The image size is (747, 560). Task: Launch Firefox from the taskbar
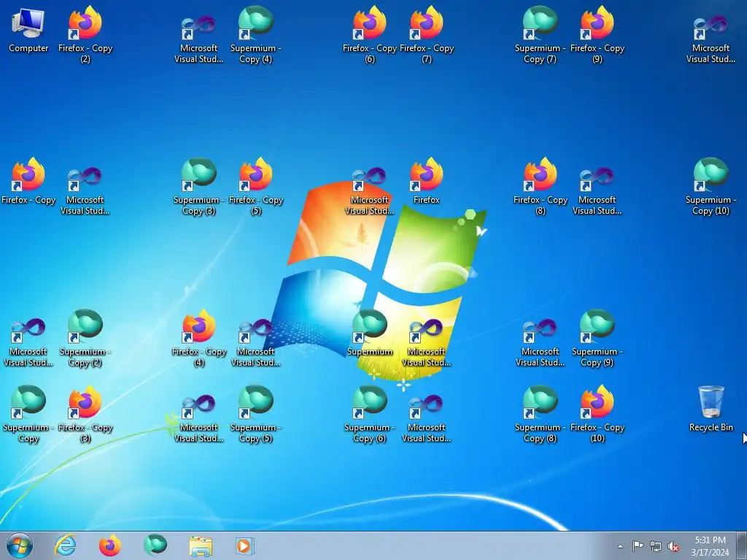(x=110, y=545)
